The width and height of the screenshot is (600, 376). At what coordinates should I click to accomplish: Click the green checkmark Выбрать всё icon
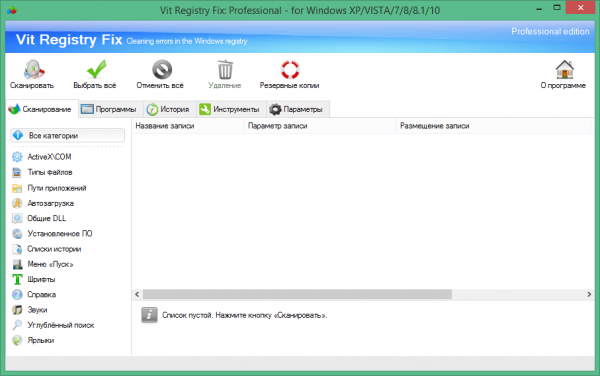(96, 69)
